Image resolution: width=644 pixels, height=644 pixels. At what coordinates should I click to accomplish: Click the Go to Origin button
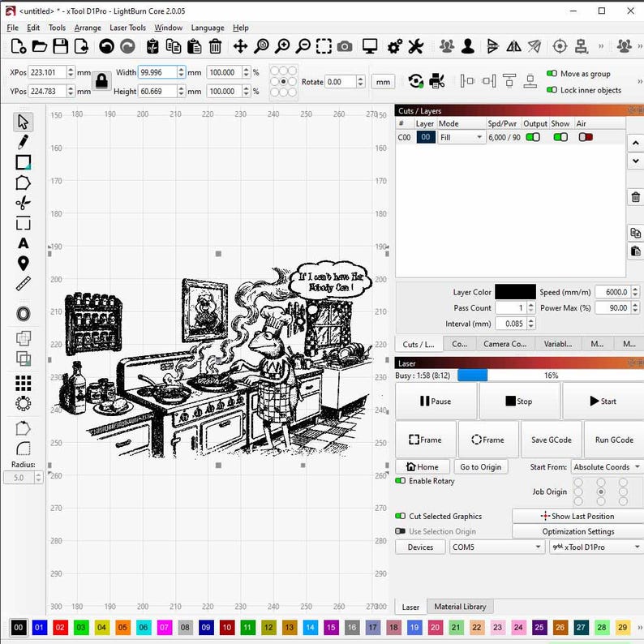480,467
